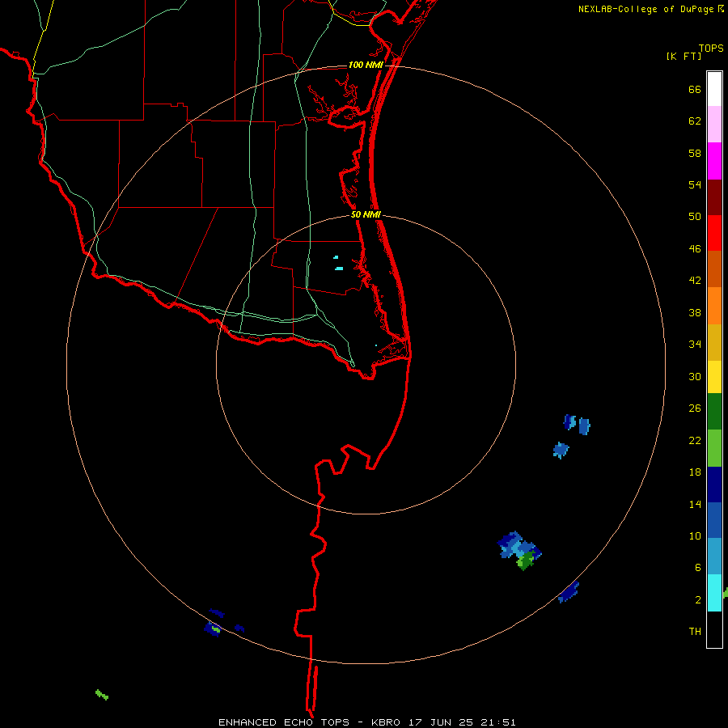Image resolution: width=728 pixels, height=728 pixels.
Task: Click the cyan 2 kft legend swatch
Action: (714, 593)
